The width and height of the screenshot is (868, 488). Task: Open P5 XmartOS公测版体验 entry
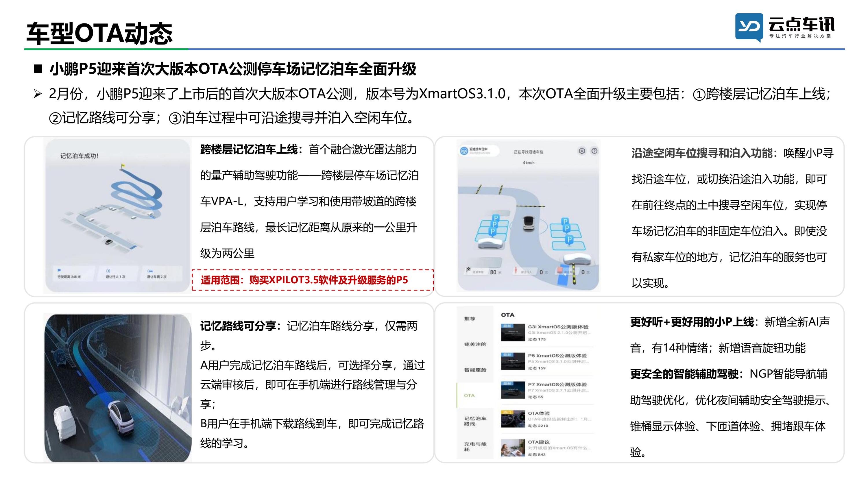[547, 361]
